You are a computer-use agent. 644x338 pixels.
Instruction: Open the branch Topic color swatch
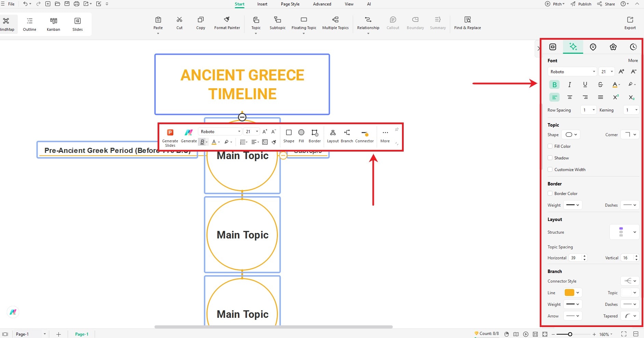[630, 292]
